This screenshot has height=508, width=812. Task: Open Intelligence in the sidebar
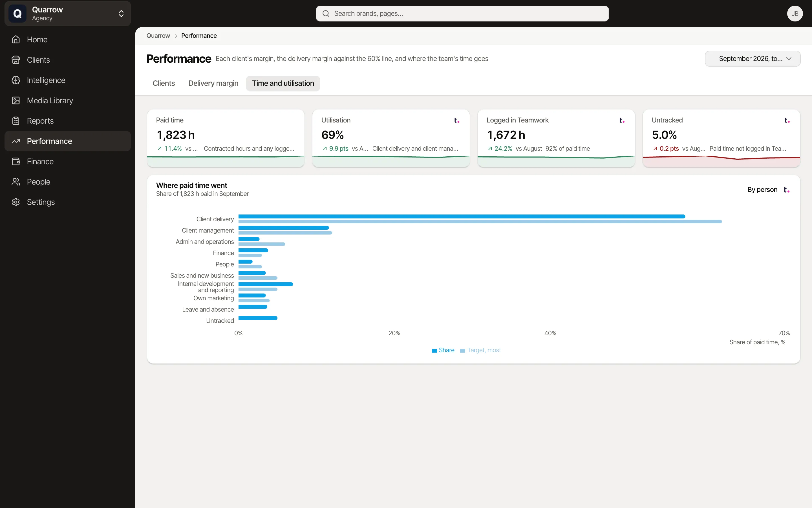(x=68, y=80)
